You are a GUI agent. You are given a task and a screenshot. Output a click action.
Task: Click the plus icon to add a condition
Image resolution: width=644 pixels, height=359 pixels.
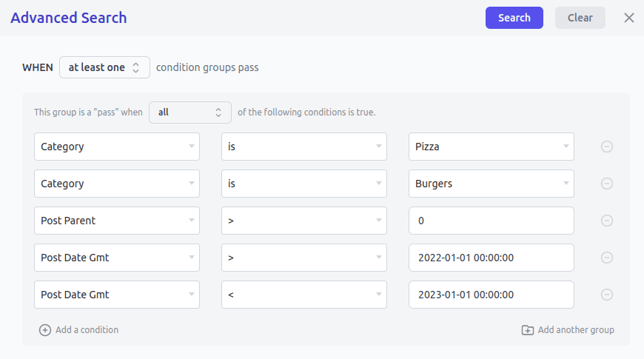pos(45,330)
